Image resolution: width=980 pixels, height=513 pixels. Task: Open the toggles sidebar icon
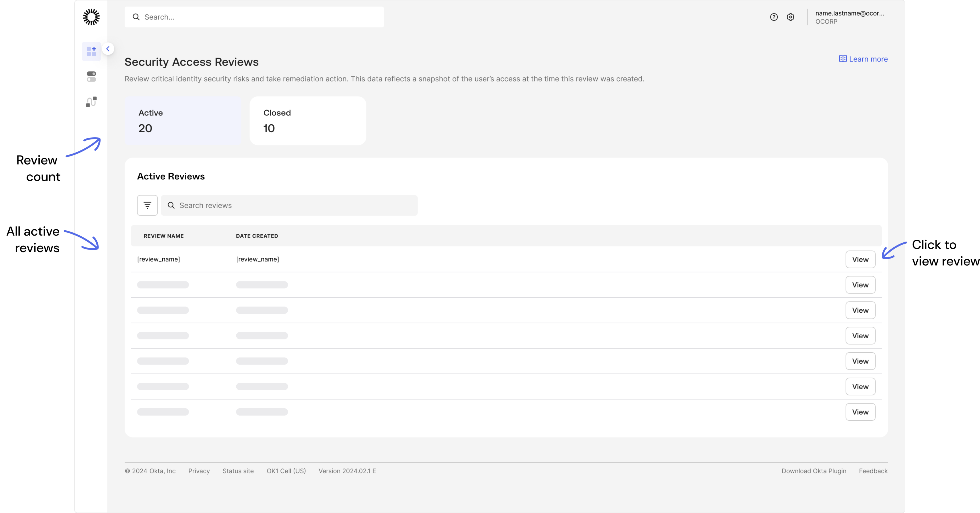pos(91,77)
